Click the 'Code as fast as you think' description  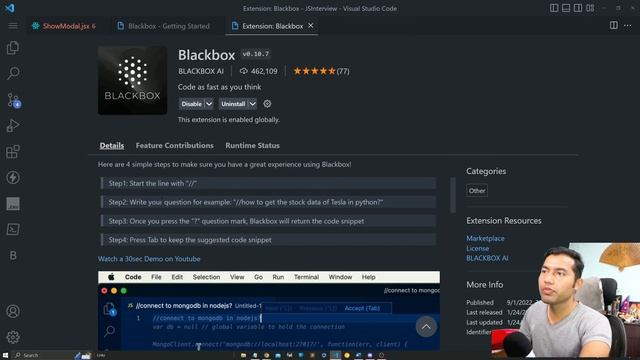coord(219,87)
